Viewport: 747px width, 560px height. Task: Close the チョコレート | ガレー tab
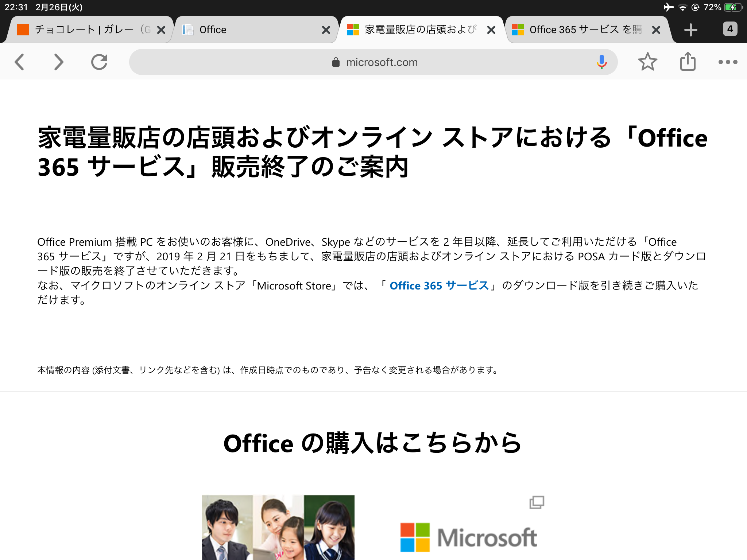tap(161, 30)
